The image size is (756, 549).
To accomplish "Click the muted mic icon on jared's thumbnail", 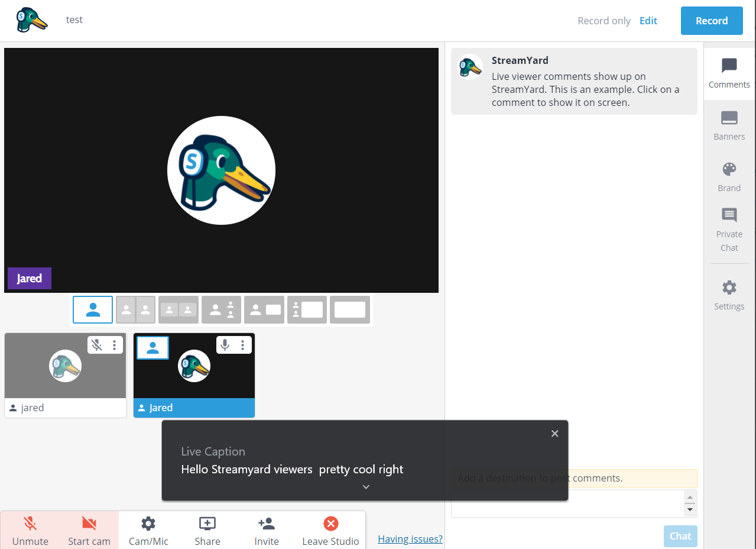I will pos(97,345).
